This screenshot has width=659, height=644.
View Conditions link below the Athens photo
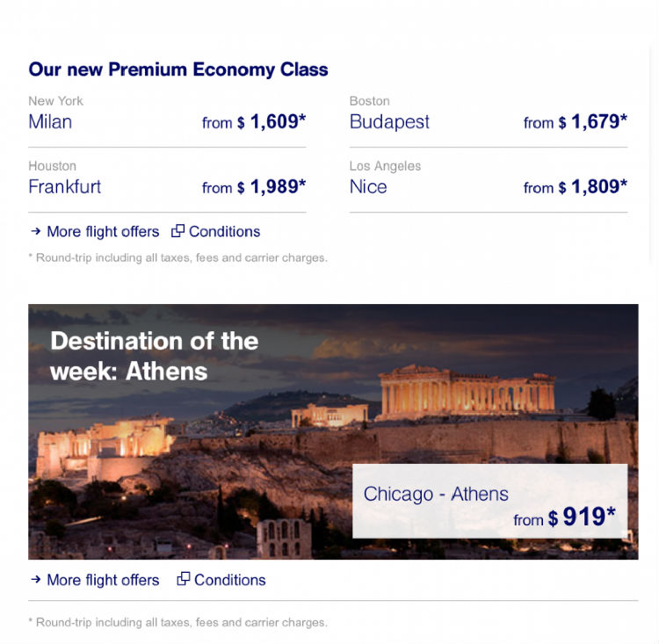229,580
